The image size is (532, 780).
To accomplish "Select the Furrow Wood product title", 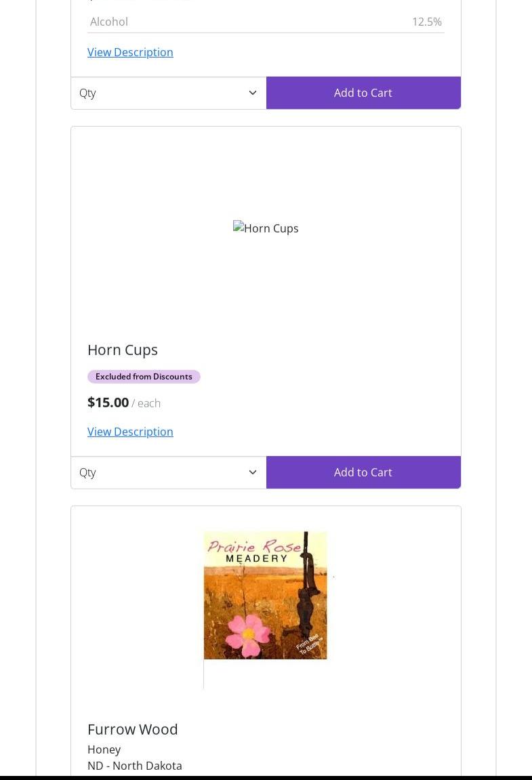I will [x=132, y=729].
